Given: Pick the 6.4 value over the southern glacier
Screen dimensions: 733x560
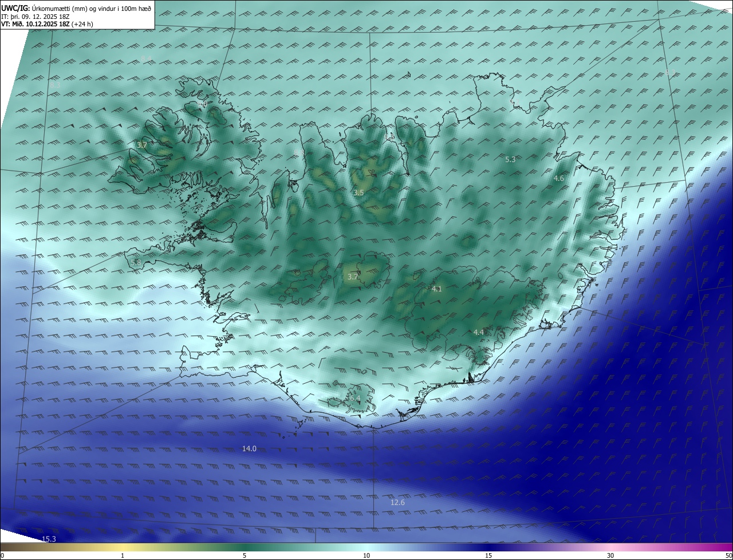Looking at the screenshot, I should (x=354, y=398).
